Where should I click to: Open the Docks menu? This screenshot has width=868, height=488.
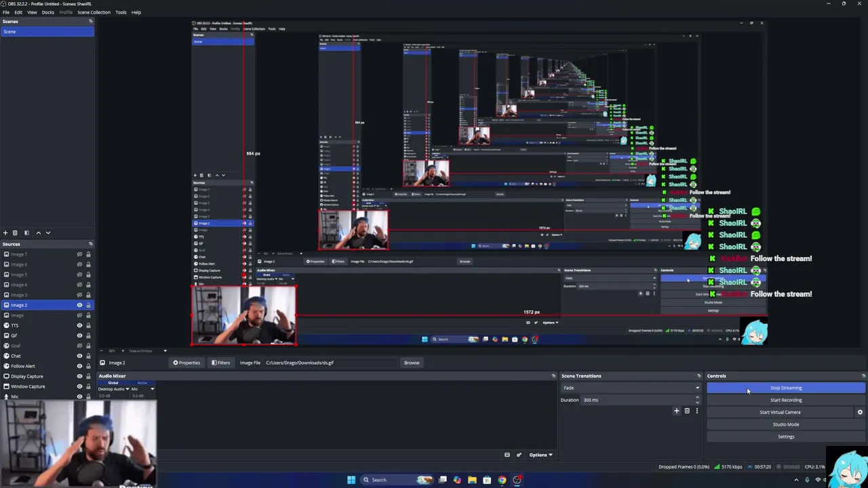(48, 12)
